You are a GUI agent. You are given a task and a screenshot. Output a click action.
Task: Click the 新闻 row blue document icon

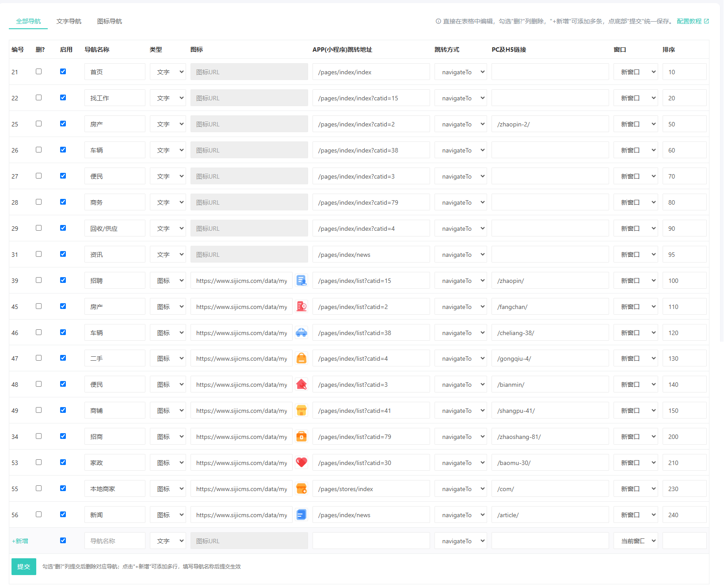pos(301,515)
